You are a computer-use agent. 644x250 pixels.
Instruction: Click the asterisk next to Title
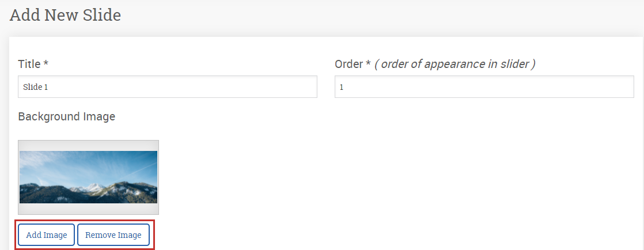coord(46,63)
